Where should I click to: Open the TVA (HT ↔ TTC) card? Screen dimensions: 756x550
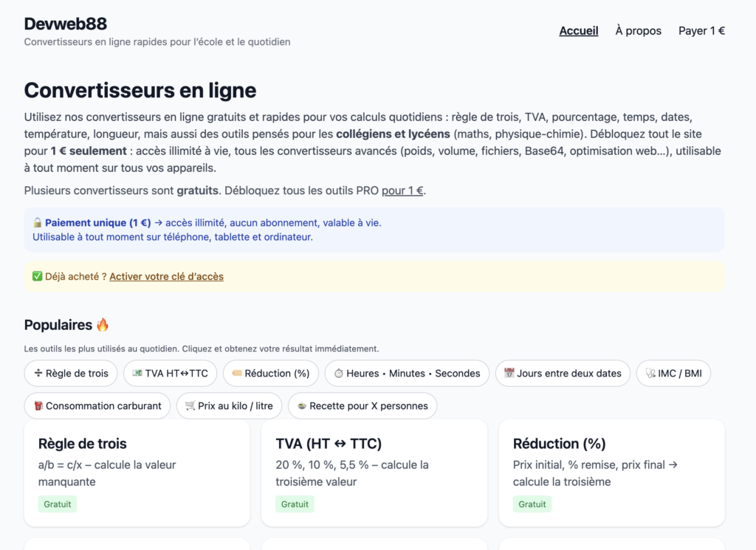tap(374, 472)
